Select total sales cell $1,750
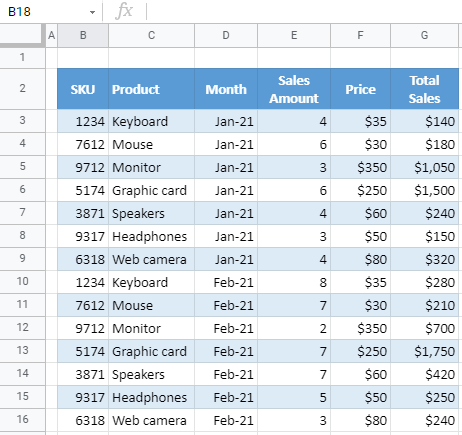The image size is (462, 435). coord(425,351)
